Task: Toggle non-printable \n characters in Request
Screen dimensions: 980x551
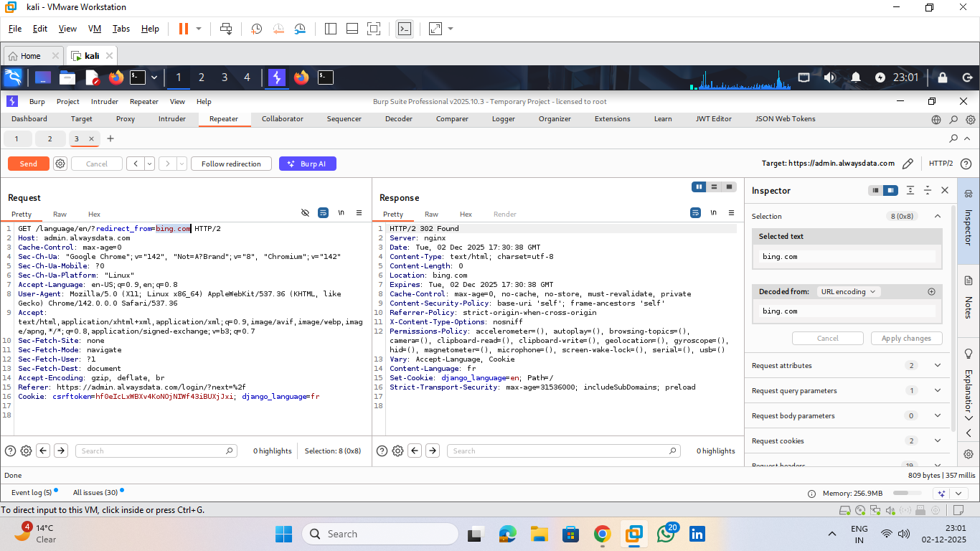Action: point(341,213)
